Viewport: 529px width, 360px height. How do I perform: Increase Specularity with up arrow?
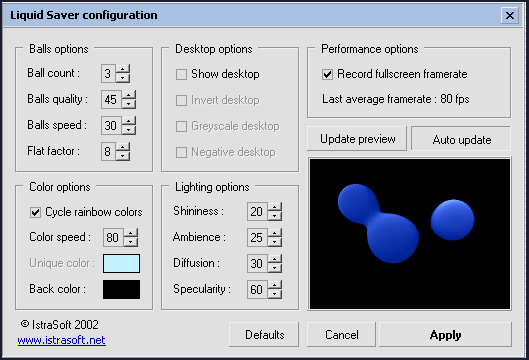(x=275, y=285)
